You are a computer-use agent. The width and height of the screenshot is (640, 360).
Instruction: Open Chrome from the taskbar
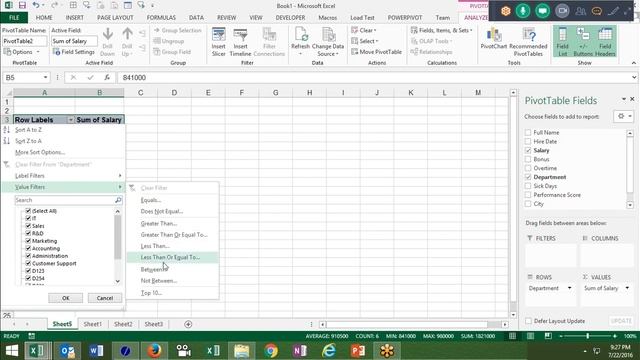point(271,351)
